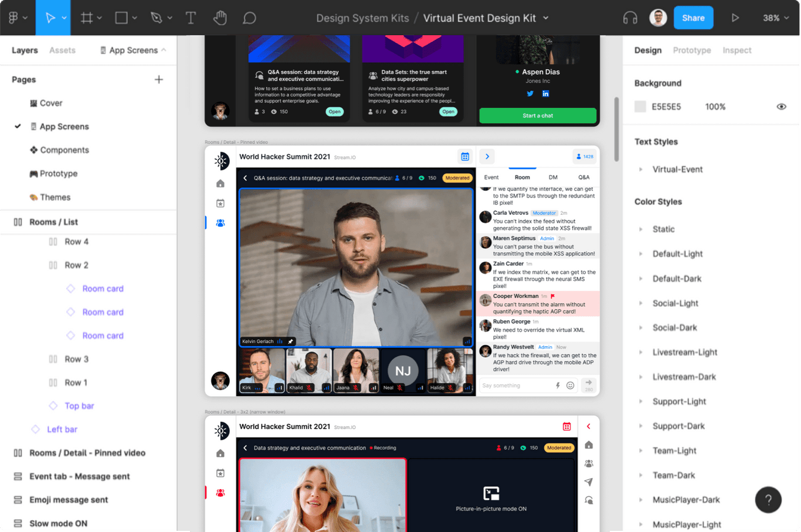Open the Figma main menu
This screenshot has height=532, width=801.
coord(13,17)
